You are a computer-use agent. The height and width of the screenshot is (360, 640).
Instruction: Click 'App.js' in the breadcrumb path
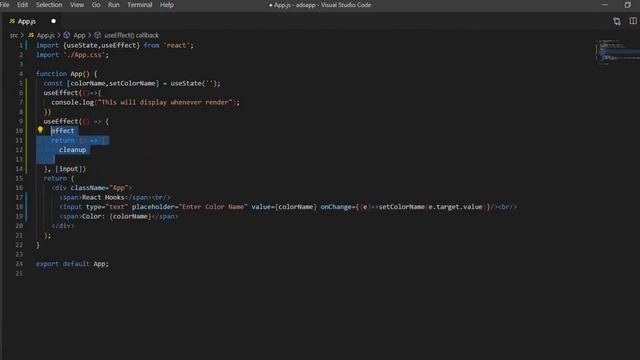click(45, 36)
